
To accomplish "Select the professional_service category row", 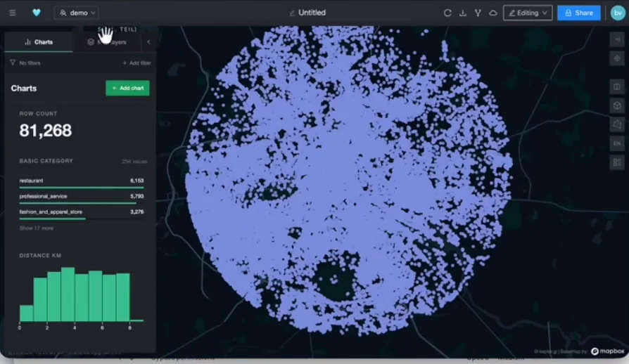I will tap(82, 198).
